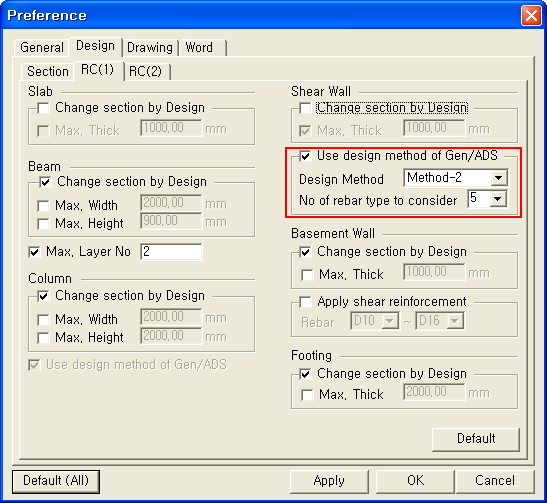Close the Preference dialog window
This screenshot has width=547, height=503.
(x=531, y=16)
